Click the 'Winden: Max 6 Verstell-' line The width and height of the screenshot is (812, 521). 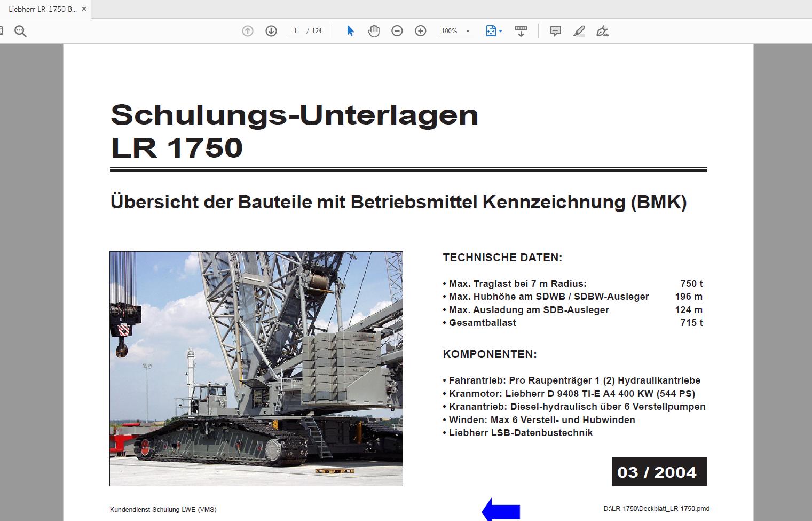539,420
